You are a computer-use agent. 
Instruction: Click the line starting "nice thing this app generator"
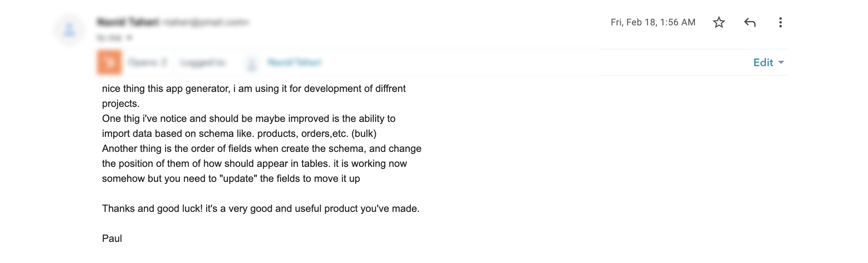253,88
